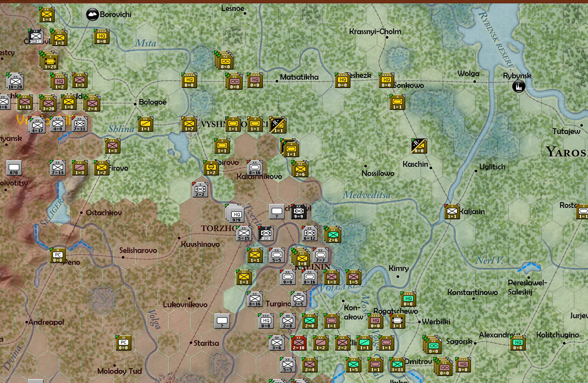This screenshot has height=383, width=588.
Task: Select the grey infantry unit marked 5=15
Action: pyautogui.click(x=244, y=234)
